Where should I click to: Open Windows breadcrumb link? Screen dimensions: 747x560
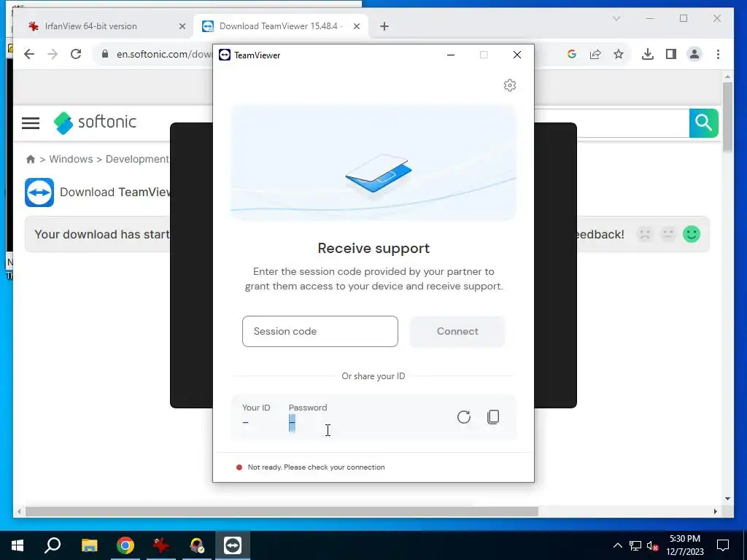71,159
